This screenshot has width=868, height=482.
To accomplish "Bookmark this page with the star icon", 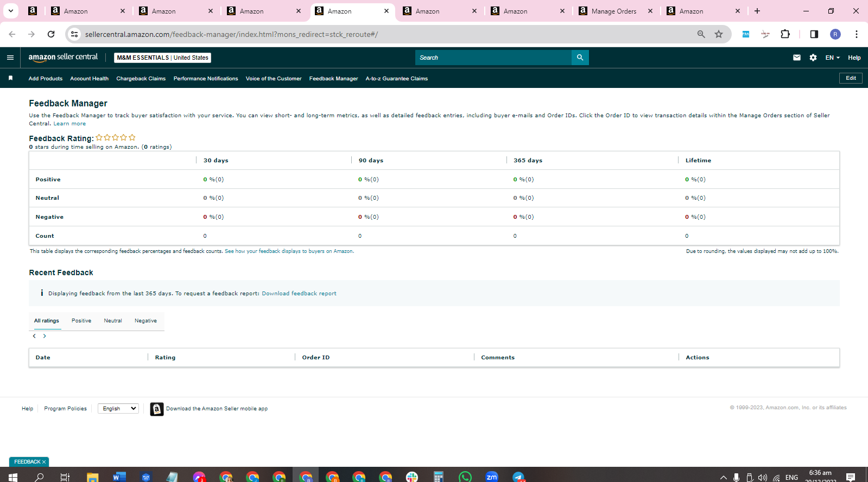I will pyautogui.click(x=719, y=34).
